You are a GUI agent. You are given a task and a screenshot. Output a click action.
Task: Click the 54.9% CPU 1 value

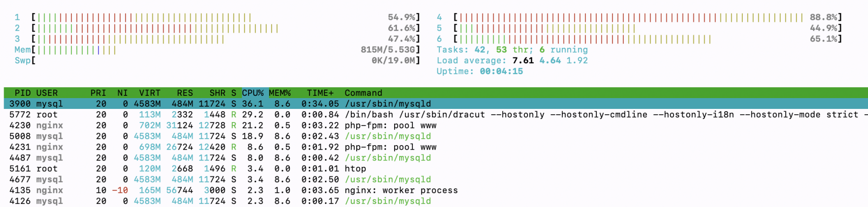point(401,17)
